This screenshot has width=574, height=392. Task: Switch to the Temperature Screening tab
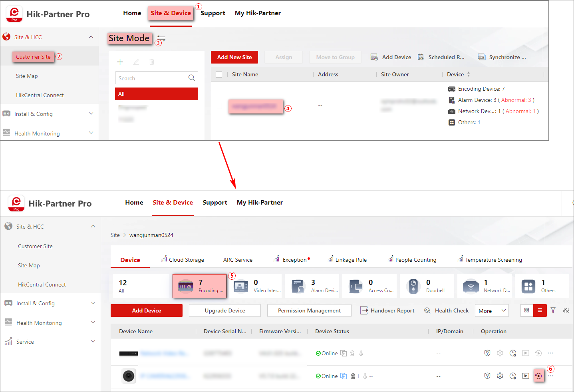point(490,260)
